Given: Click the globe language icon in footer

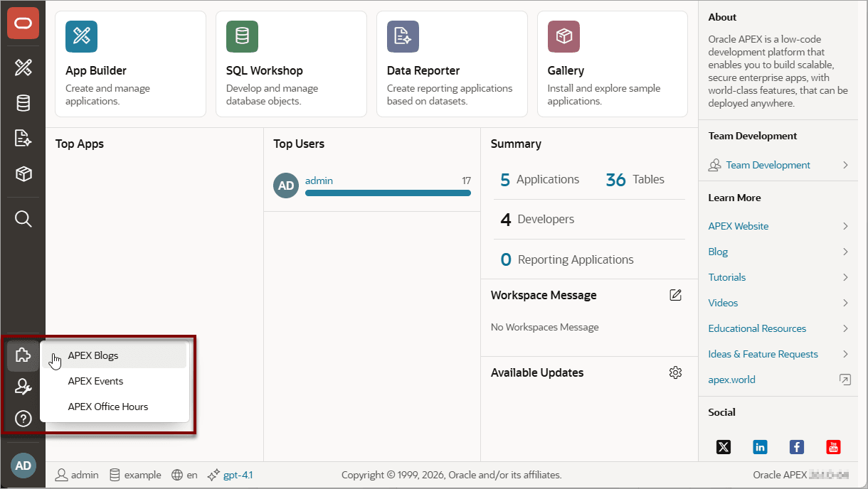Looking at the screenshot, I should [x=177, y=475].
